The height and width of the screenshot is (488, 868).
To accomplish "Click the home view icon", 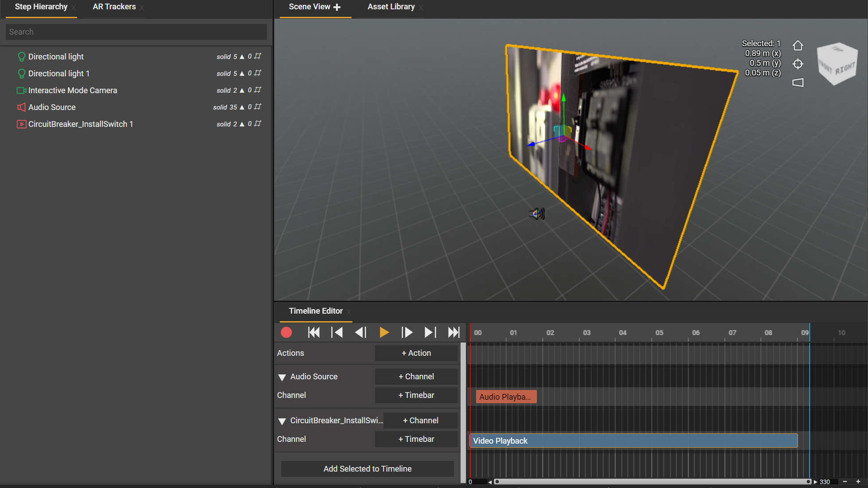I will pyautogui.click(x=798, y=46).
